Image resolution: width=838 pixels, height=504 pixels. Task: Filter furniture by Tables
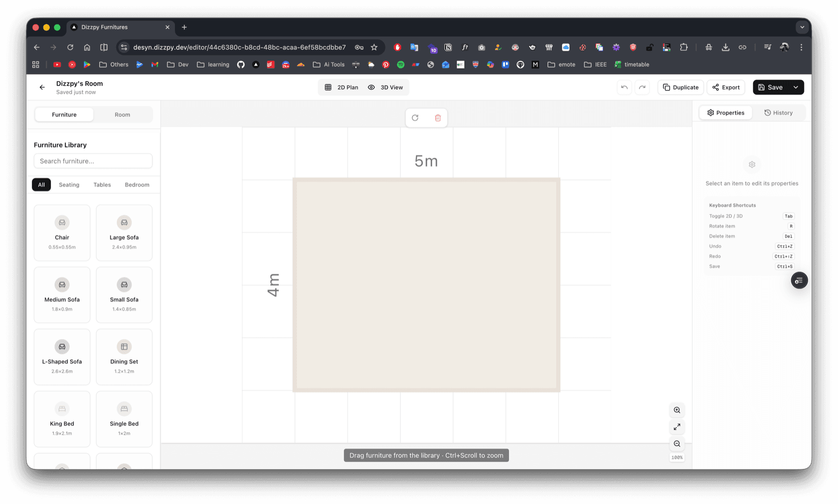click(102, 185)
